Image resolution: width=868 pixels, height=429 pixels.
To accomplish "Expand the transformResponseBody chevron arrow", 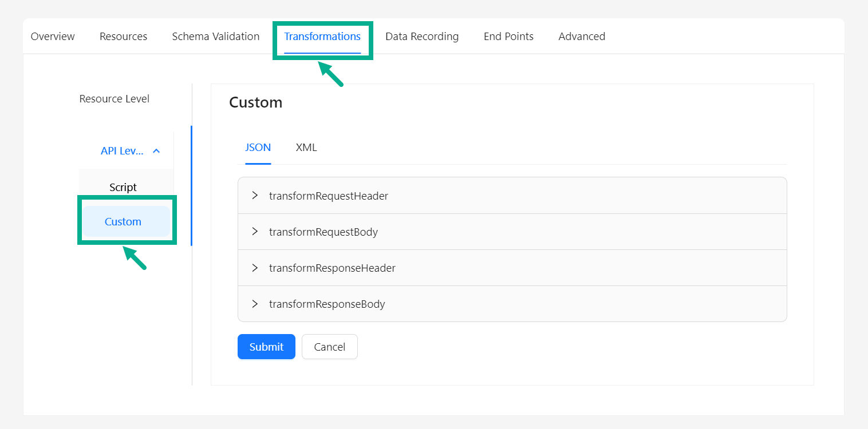I will (255, 304).
